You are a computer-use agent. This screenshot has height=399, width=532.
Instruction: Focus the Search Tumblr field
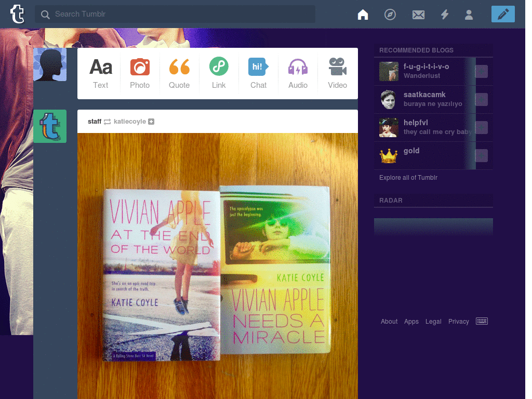point(175,14)
